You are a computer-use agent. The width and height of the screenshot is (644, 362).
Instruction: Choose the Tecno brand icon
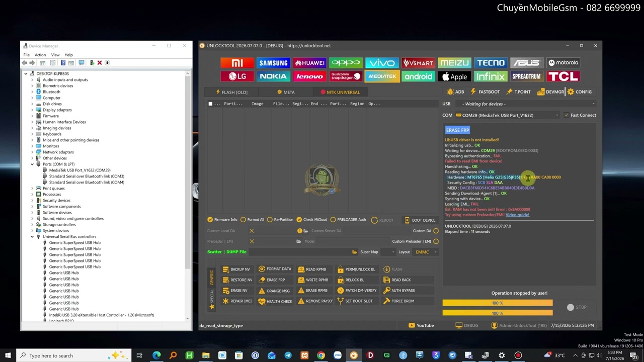(x=491, y=63)
